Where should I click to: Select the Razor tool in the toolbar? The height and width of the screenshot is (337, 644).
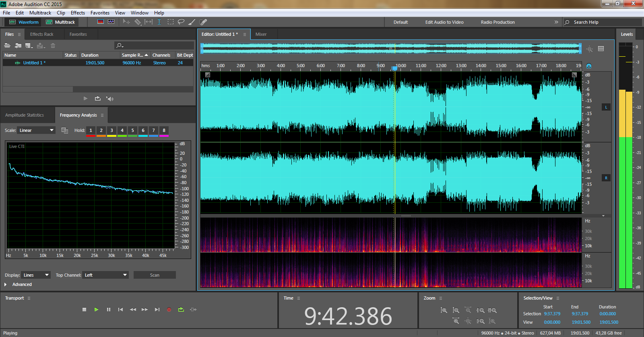[138, 22]
